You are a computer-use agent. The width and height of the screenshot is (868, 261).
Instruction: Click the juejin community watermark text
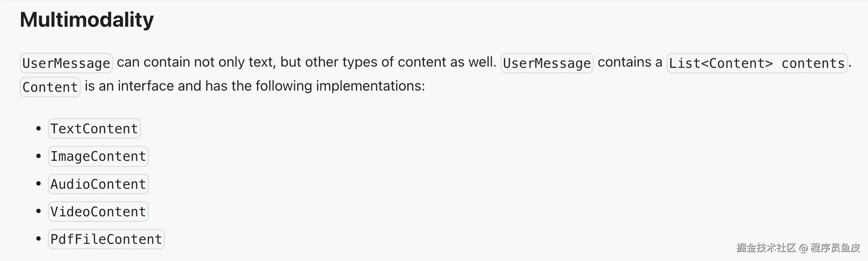point(798,248)
